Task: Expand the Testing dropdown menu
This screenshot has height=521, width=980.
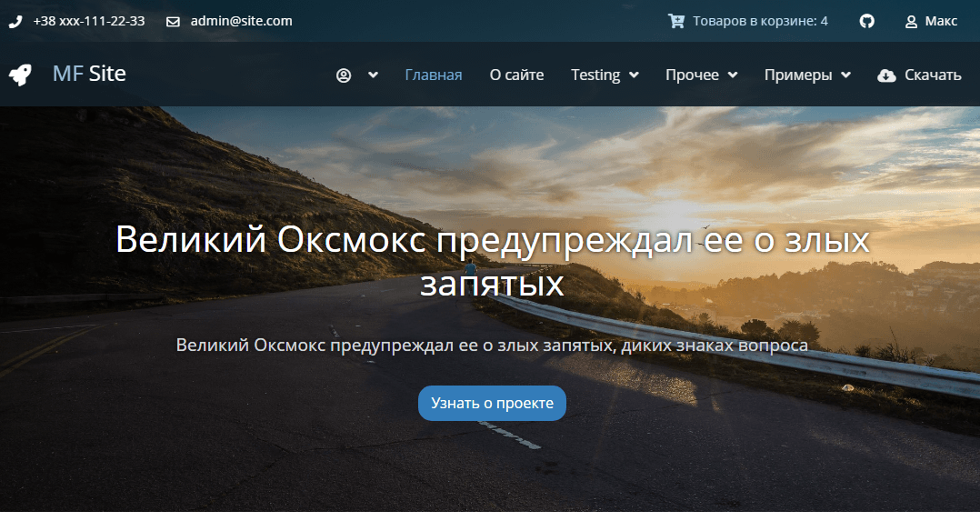Action: [x=634, y=75]
